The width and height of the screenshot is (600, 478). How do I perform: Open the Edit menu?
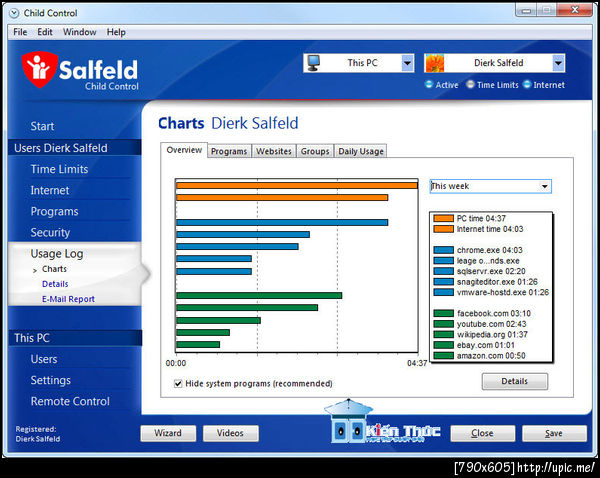click(45, 32)
